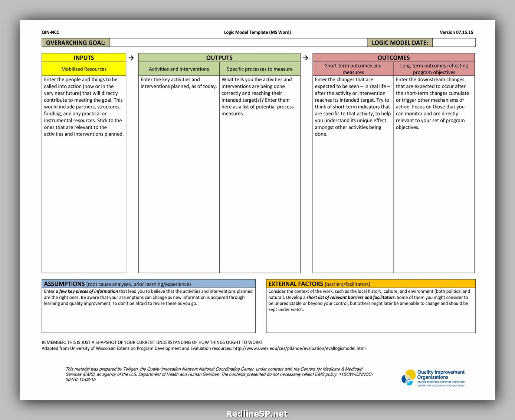Click the RedlineSP.net watermark link

click(x=257, y=414)
